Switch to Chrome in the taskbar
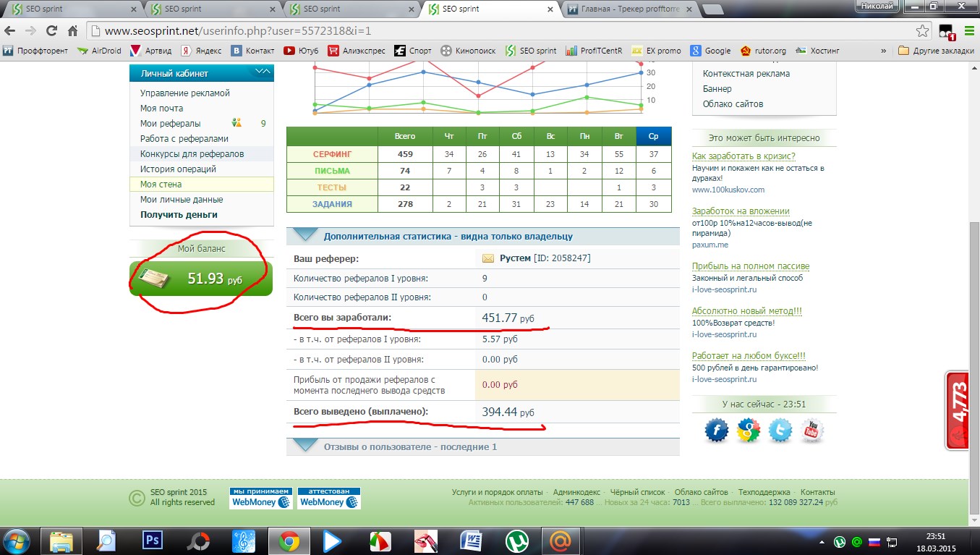 tap(289, 541)
